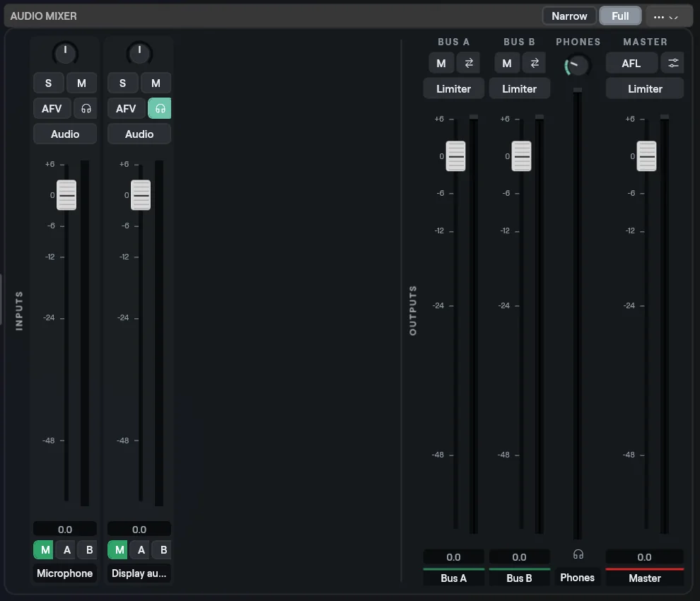
Task: Click the Microphone pan knob
Action: tap(65, 53)
